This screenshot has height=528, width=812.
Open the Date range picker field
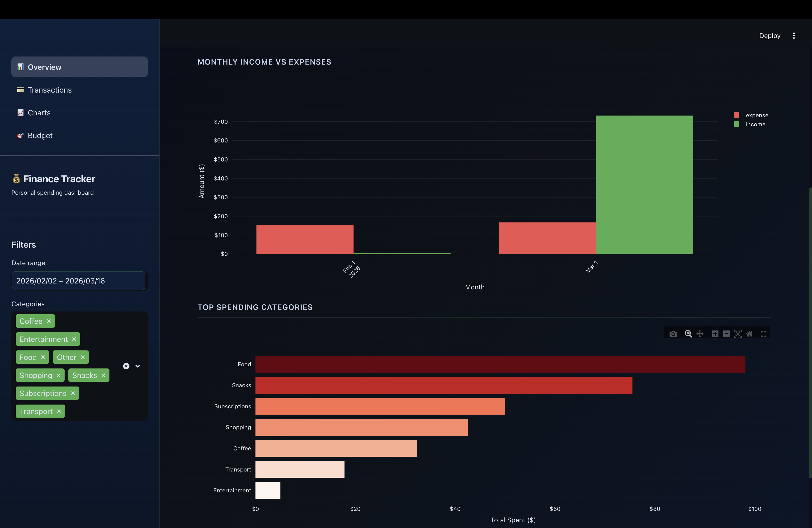click(79, 281)
